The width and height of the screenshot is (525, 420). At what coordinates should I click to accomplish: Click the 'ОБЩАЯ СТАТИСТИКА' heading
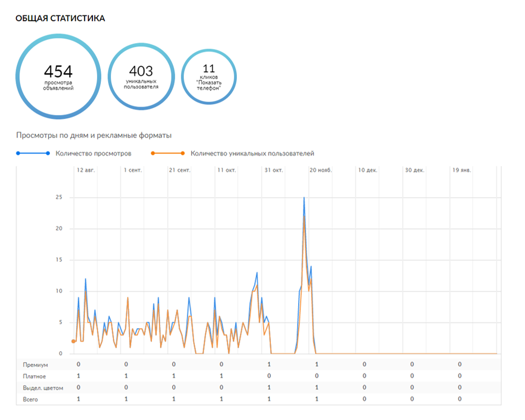coord(60,18)
